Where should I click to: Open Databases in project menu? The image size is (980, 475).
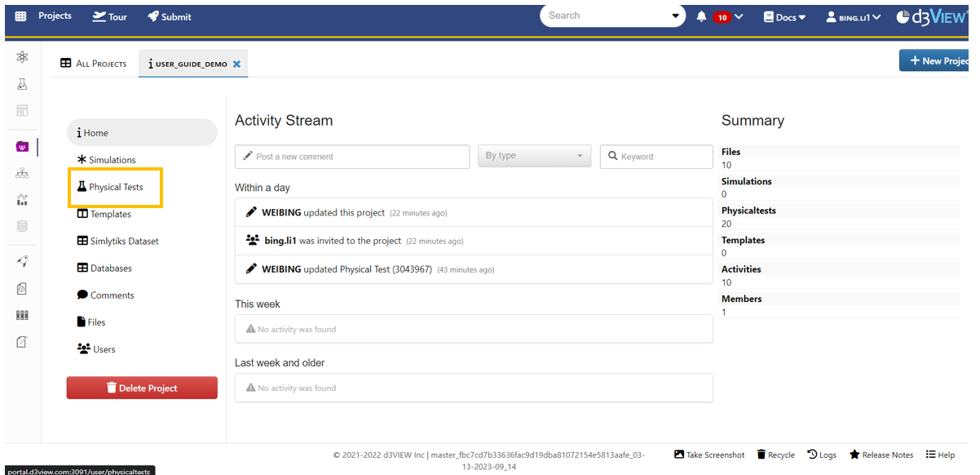tap(104, 268)
